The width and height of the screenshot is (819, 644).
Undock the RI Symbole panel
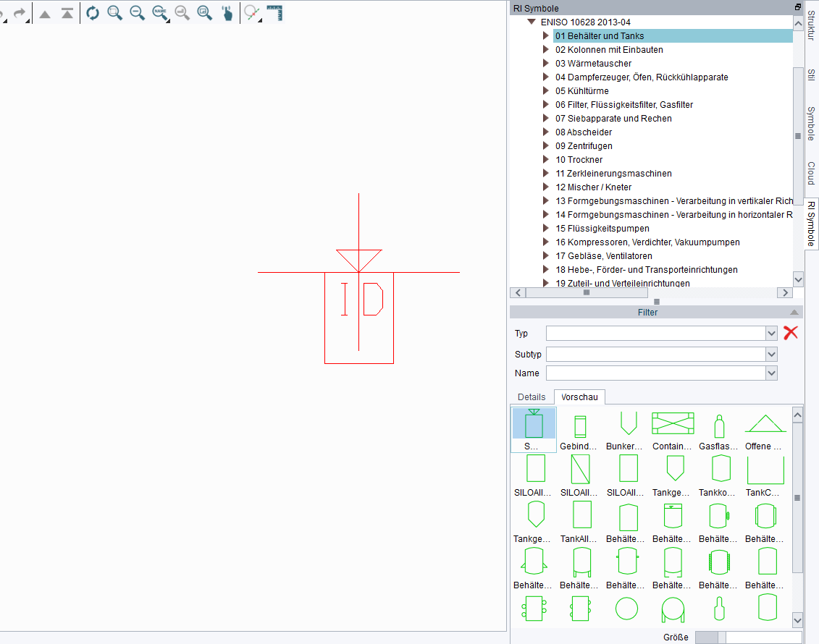tap(797, 7)
